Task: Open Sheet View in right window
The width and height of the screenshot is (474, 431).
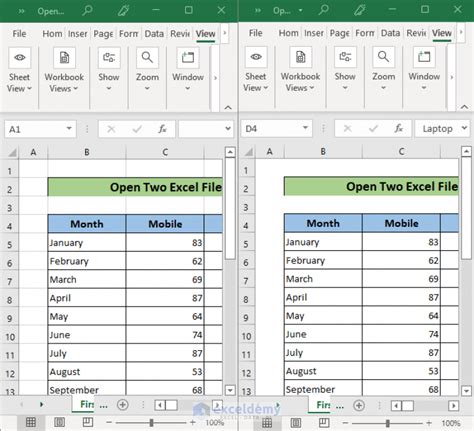Action: pos(256,70)
